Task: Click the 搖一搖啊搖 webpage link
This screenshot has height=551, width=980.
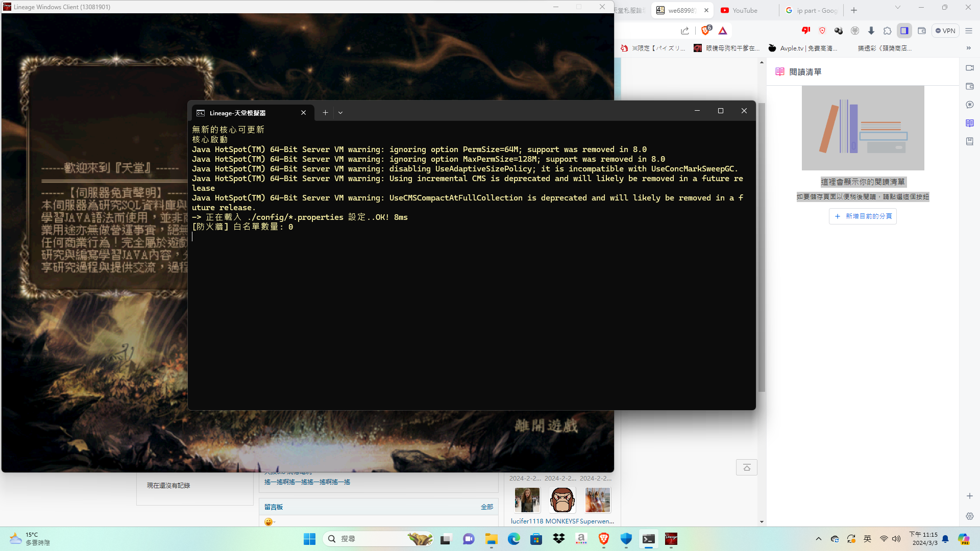Action: tap(307, 482)
